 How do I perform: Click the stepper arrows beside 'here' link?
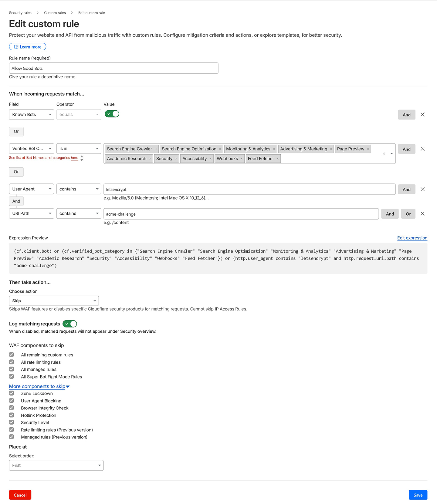(x=82, y=158)
